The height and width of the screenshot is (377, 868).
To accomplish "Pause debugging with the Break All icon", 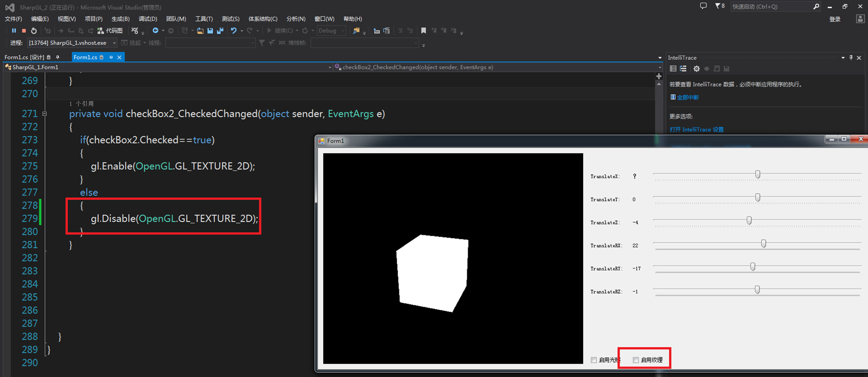I will [14, 31].
